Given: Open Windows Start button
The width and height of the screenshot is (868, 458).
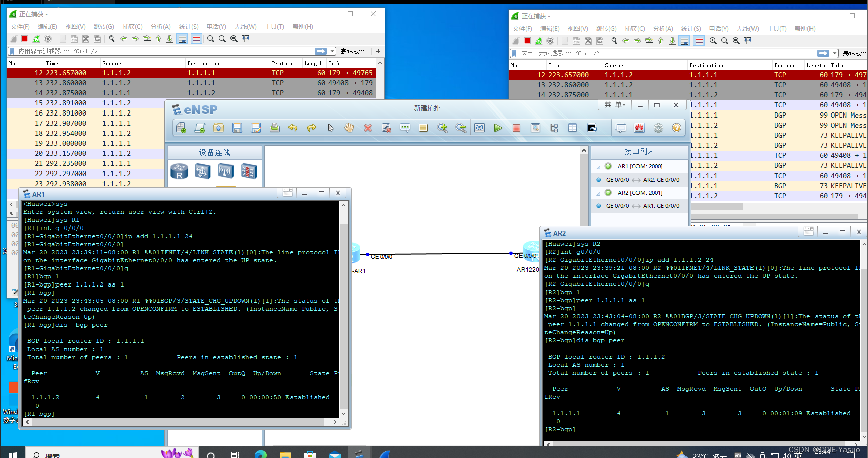Looking at the screenshot, I should click(x=13, y=454).
